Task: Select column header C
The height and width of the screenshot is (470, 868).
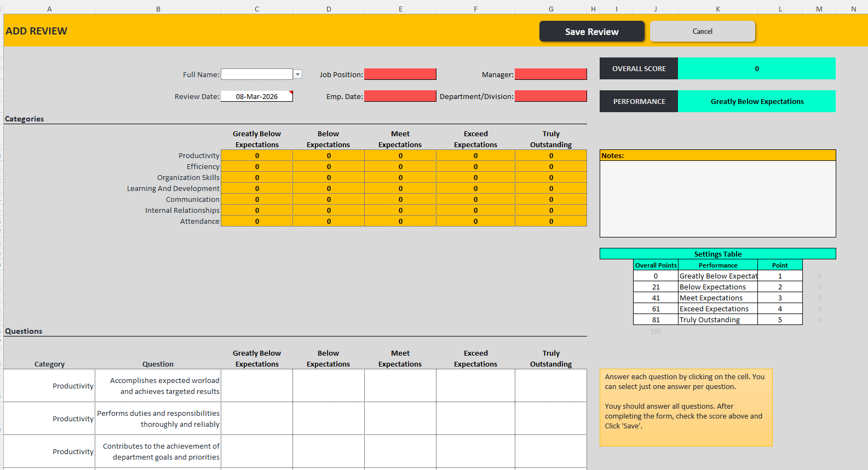Action: (x=256, y=9)
